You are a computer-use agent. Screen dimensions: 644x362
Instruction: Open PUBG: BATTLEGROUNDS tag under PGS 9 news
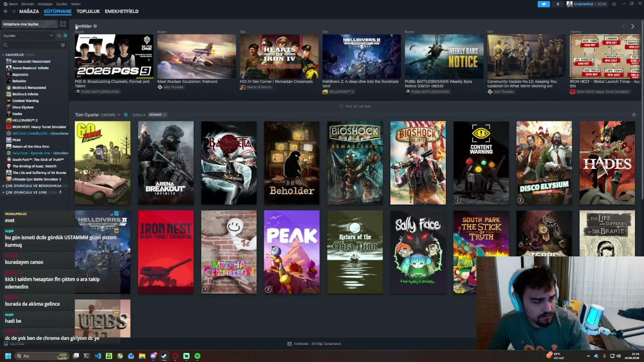(x=97, y=92)
